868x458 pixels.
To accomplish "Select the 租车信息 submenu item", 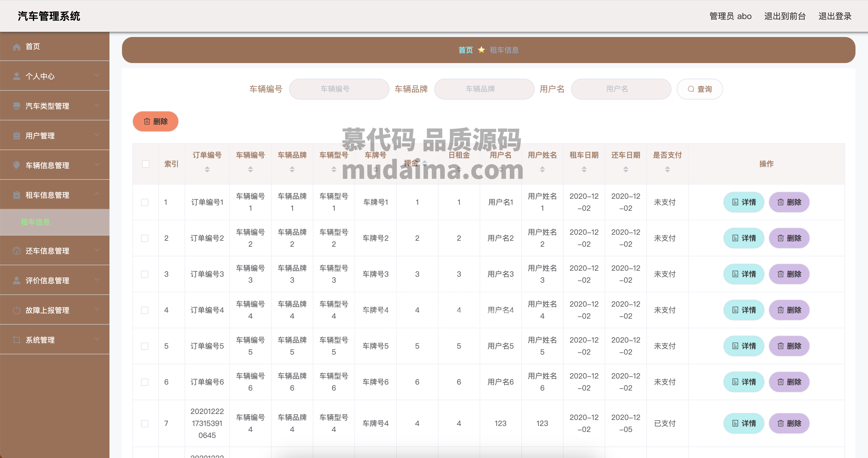I will [x=54, y=222].
